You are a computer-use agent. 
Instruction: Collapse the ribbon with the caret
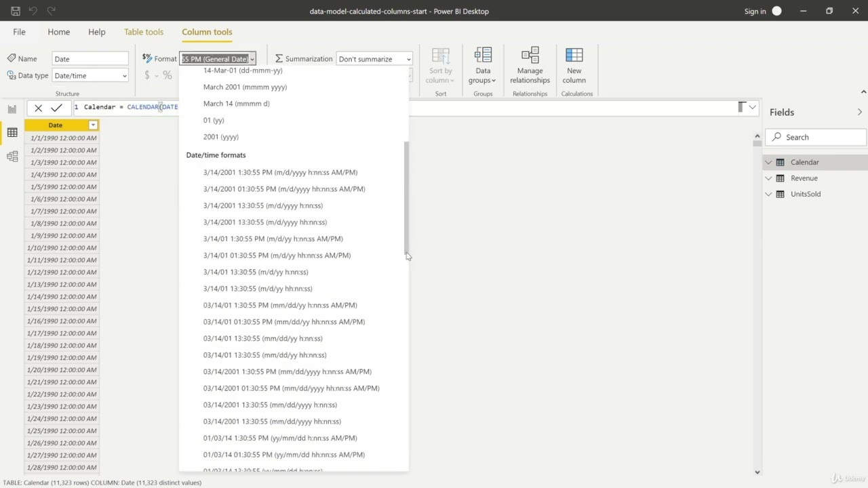coord(863,92)
